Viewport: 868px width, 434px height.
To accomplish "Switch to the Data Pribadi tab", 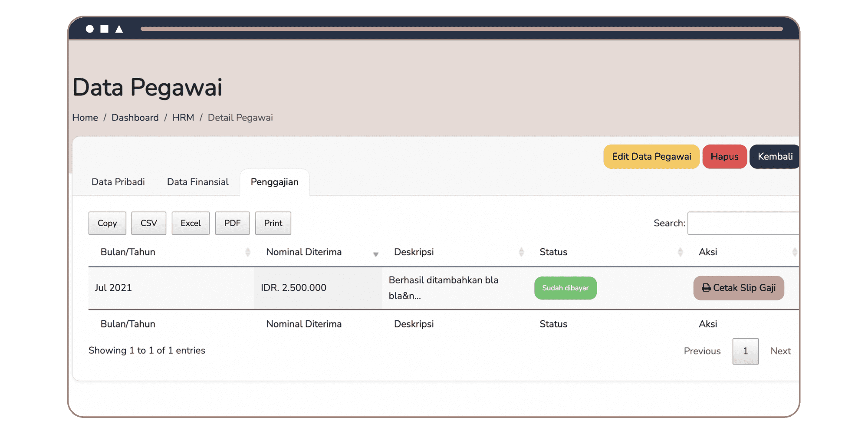I will point(118,182).
